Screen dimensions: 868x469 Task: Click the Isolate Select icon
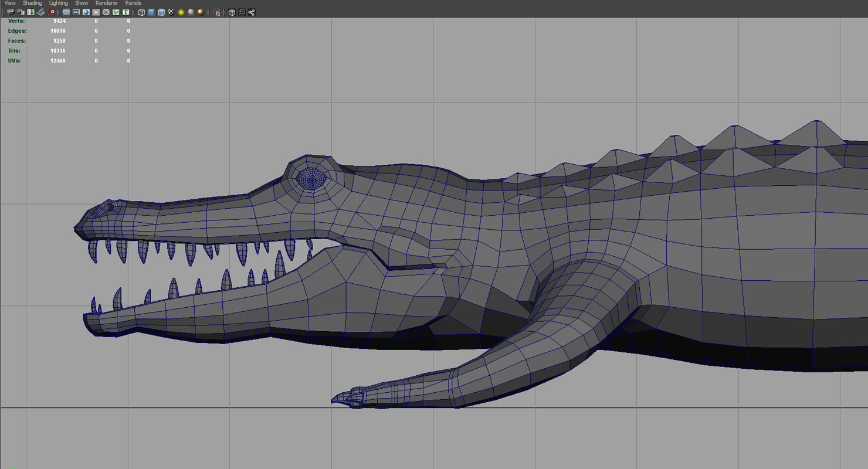[216, 12]
